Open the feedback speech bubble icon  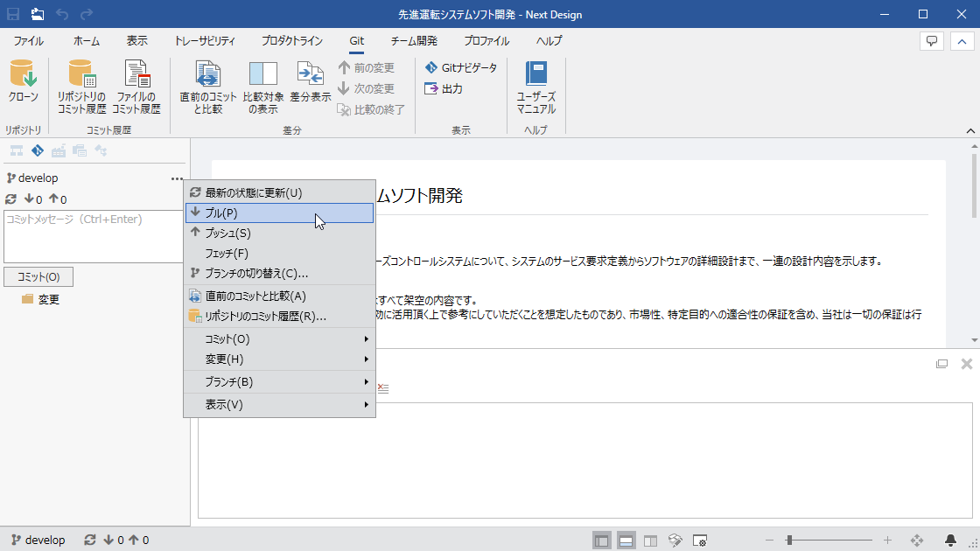[932, 41]
